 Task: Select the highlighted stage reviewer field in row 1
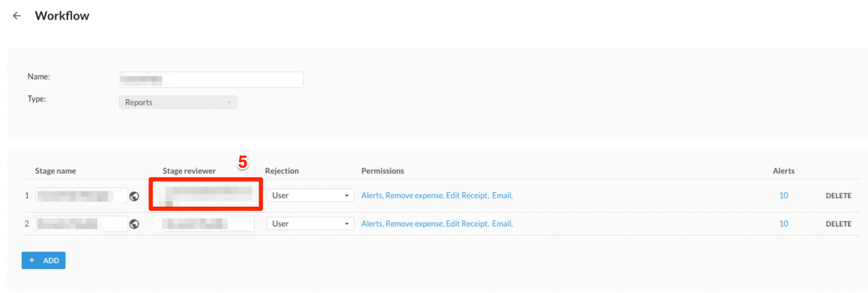206,194
